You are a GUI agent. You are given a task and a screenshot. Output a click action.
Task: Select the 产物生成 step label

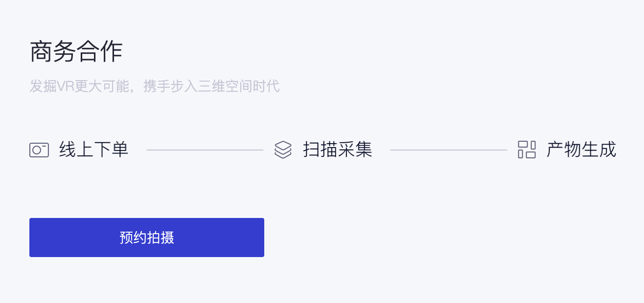pos(581,150)
